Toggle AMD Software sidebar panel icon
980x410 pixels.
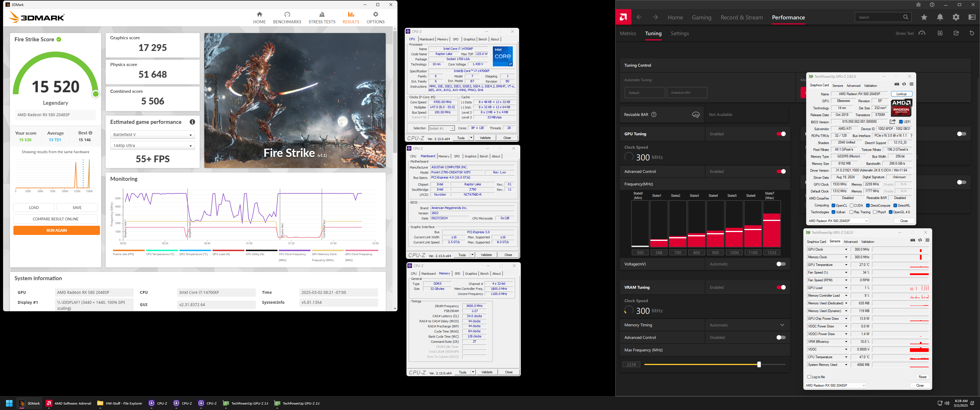(x=972, y=17)
